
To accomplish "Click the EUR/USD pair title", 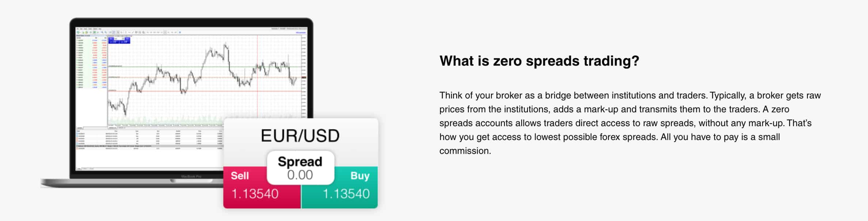I will 300,136.
